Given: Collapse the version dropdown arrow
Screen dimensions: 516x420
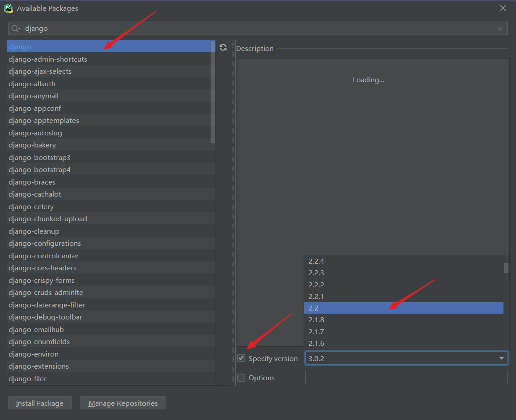Looking at the screenshot, I should (501, 358).
